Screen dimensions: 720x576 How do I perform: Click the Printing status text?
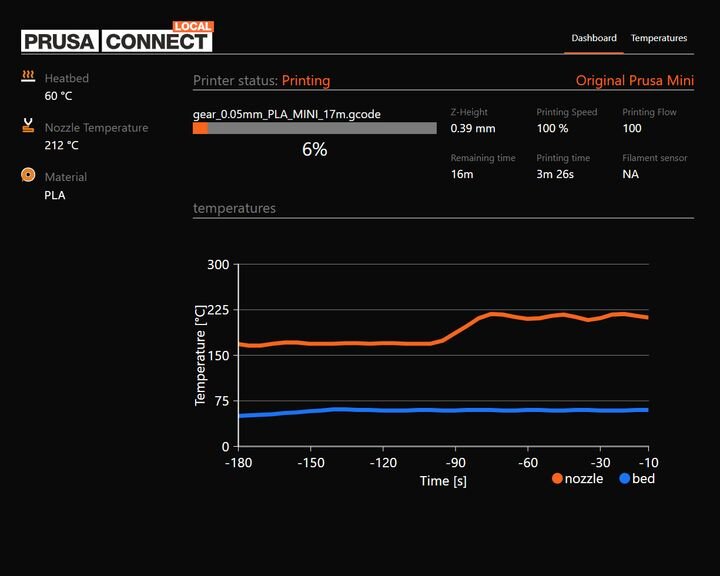(x=306, y=81)
